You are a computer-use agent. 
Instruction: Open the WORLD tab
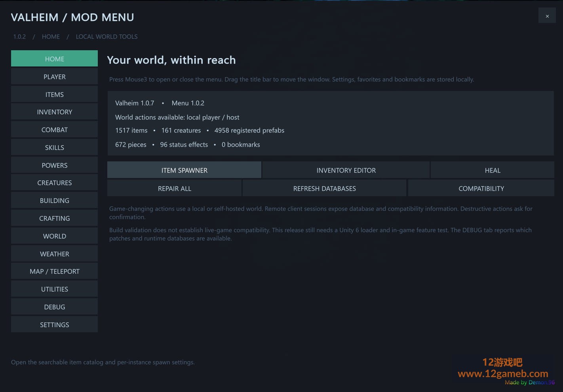tap(54, 236)
